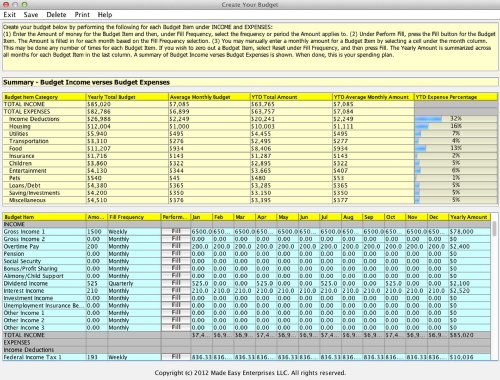Screen dimensions: 500x380
Task: Click Fill button for Federal Income Tax 1
Action: pos(176,357)
